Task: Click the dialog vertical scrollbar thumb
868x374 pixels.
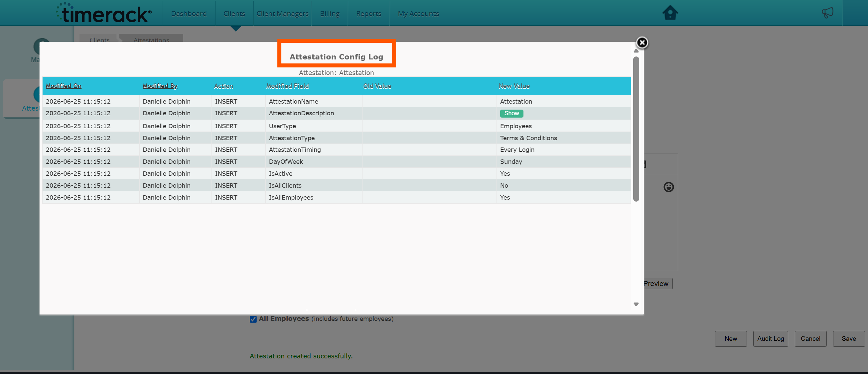Action: coord(636,129)
